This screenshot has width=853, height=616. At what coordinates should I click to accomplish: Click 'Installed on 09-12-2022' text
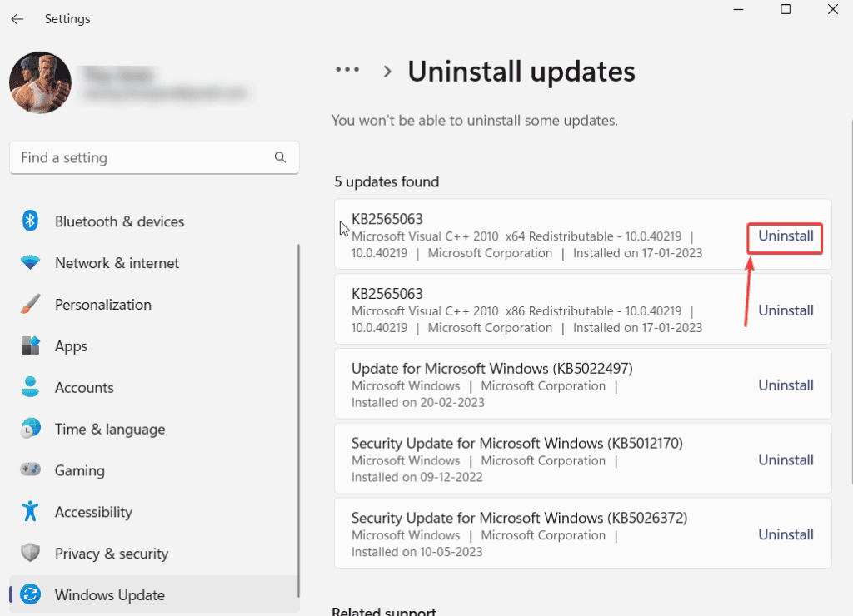coord(417,477)
